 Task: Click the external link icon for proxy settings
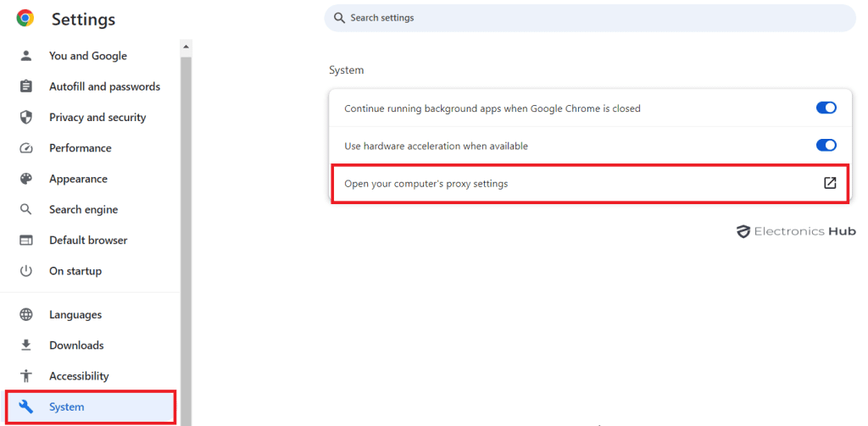(830, 183)
